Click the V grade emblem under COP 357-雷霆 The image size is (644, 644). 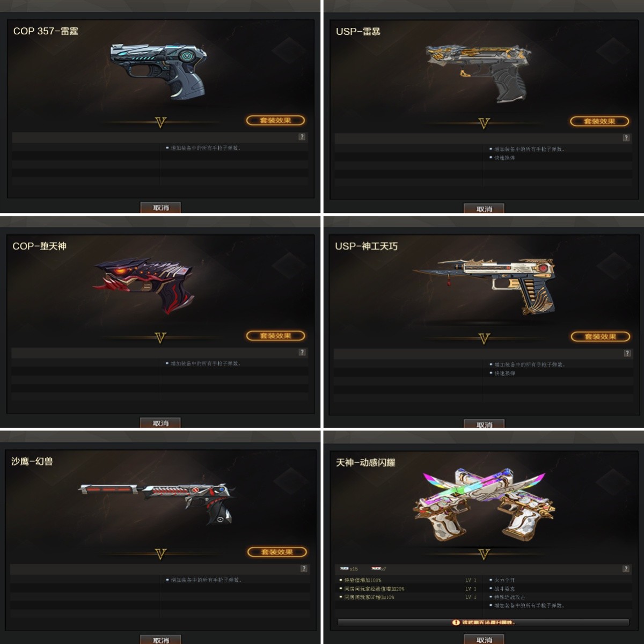pyautogui.click(x=160, y=122)
